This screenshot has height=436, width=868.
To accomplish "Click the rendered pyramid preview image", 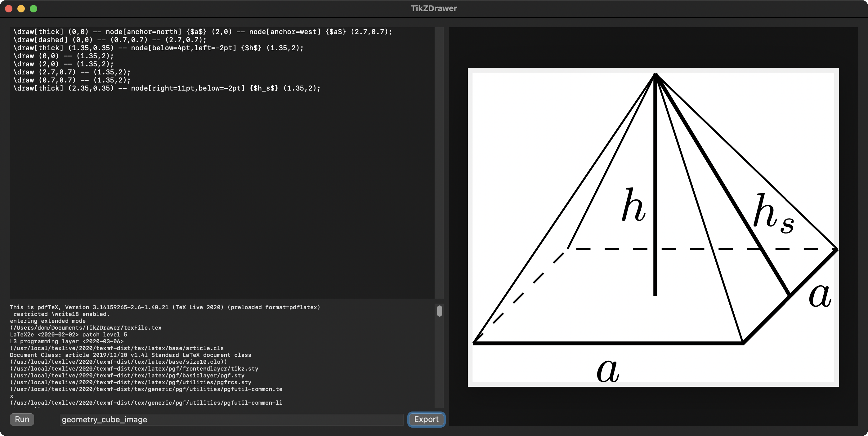I will coord(653,227).
